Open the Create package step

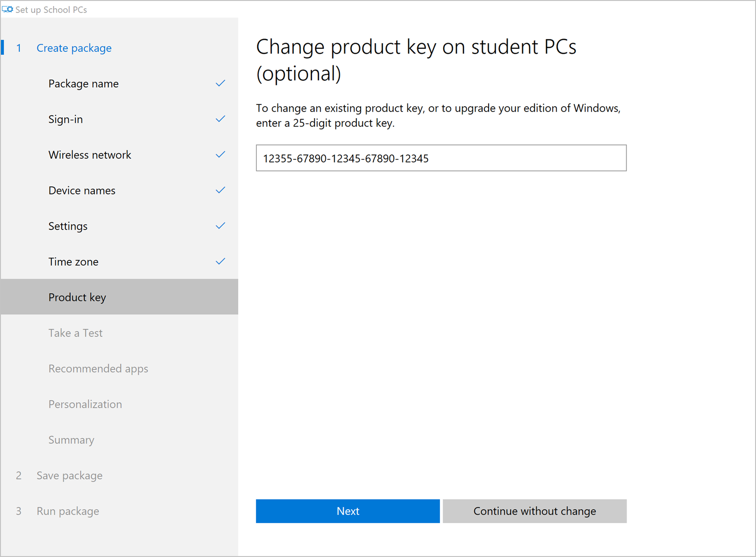pyautogui.click(x=74, y=48)
